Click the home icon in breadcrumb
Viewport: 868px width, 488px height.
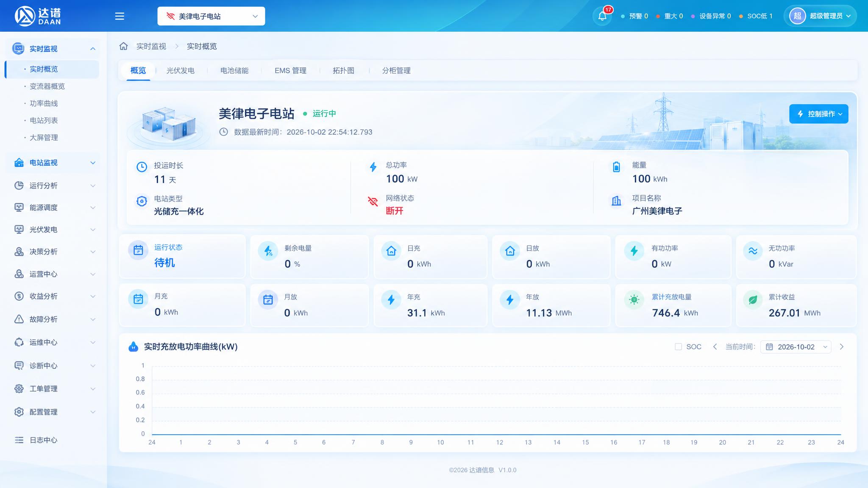123,46
